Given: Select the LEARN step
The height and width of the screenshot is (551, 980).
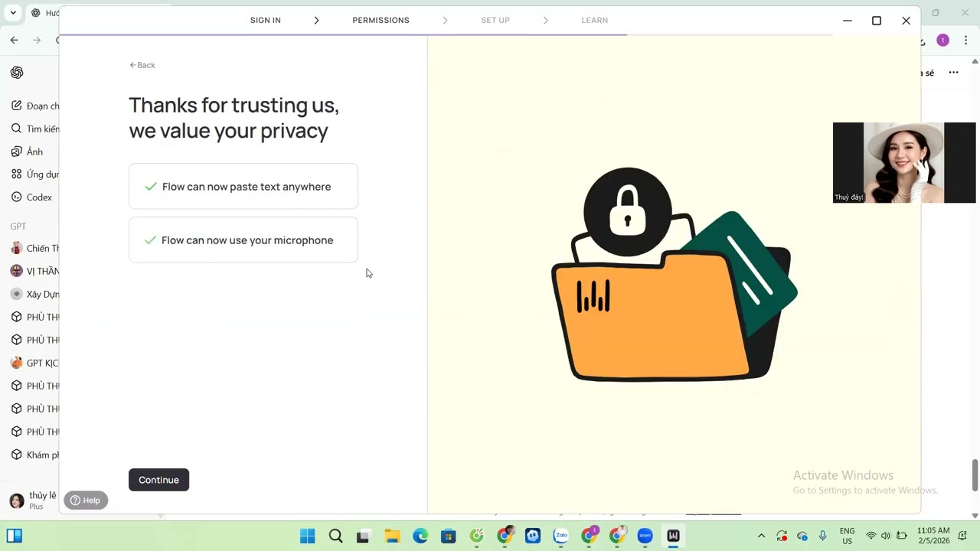Looking at the screenshot, I should pyautogui.click(x=595, y=20).
